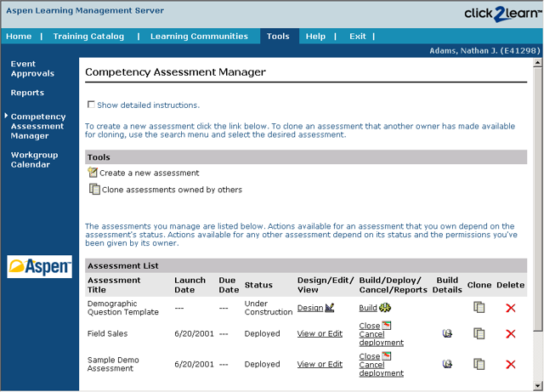544x392 pixels.
Task: Click the user name Adams, Nathan J.
Action: [484, 51]
